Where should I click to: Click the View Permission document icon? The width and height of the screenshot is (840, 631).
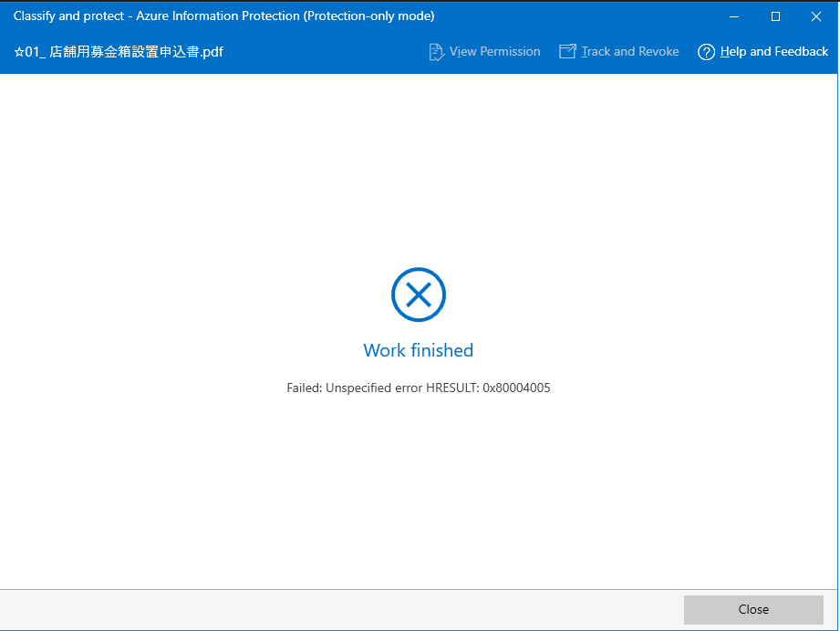click(437, 52)
